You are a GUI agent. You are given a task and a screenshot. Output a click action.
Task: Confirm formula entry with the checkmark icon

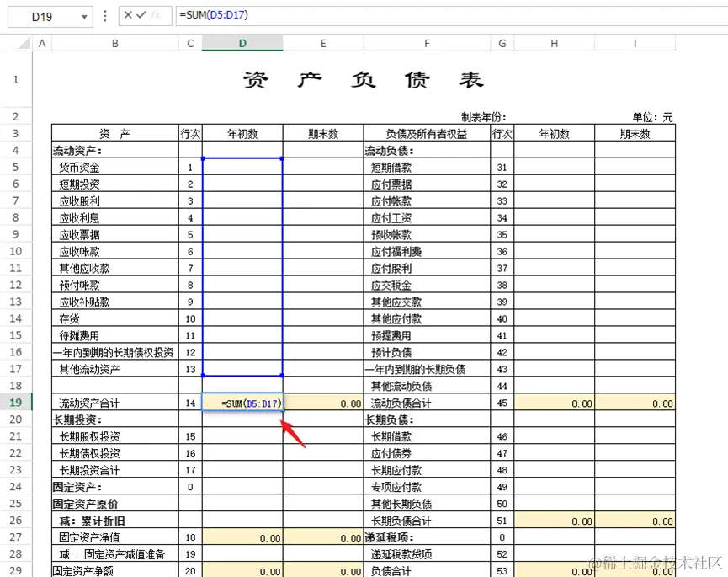[141, 15]
